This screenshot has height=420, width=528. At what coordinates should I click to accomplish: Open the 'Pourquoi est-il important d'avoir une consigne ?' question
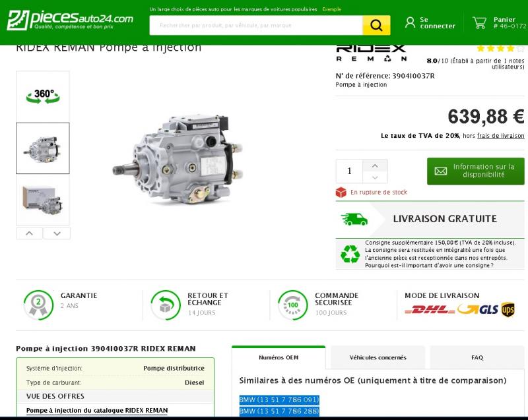(430, 265)
